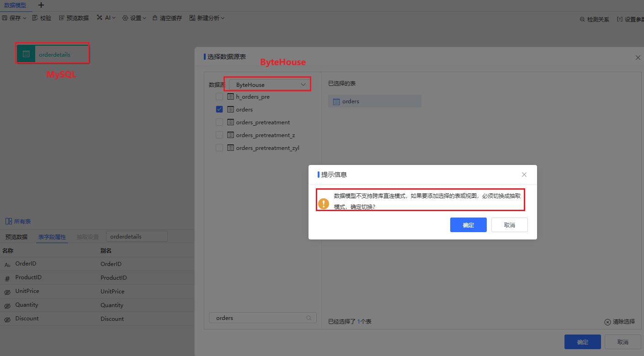644x356 pixels.
Task: Select the orderdetails table node
Action: tap(53, 54)
